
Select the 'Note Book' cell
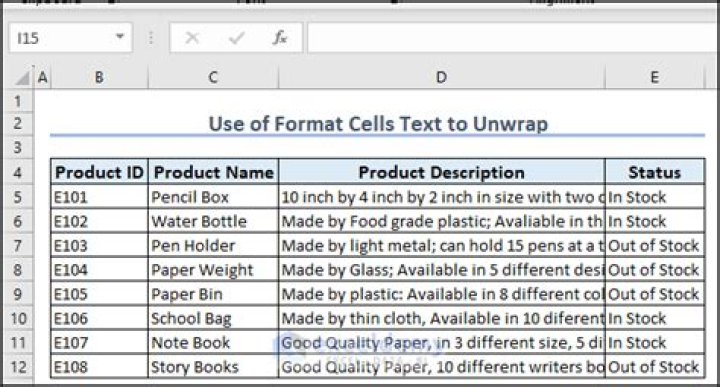coord(214,343)
